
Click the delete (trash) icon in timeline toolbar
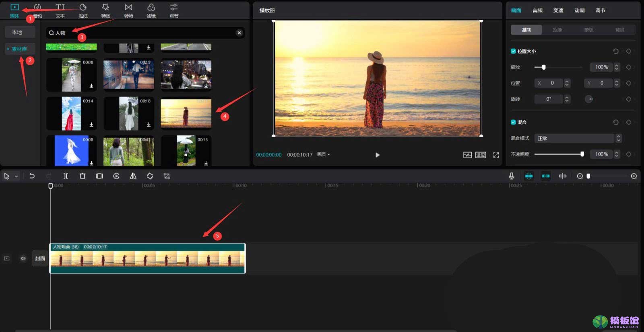tap(83, 176)
